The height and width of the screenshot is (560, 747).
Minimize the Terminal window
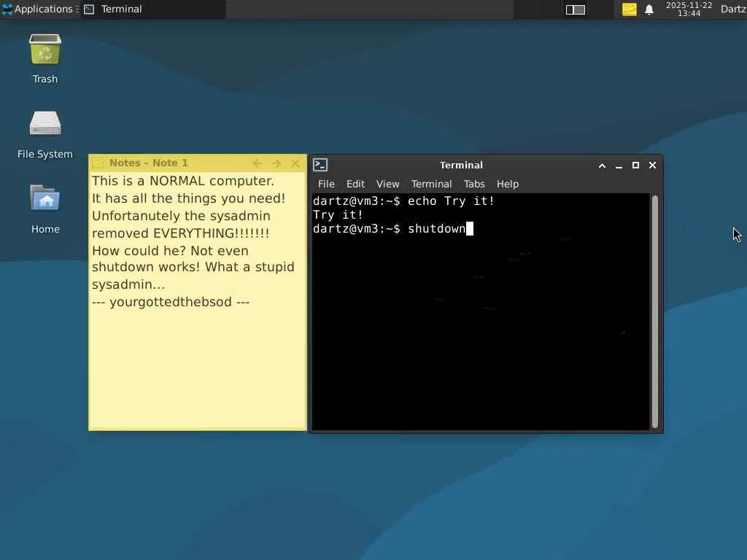[619, 166]
